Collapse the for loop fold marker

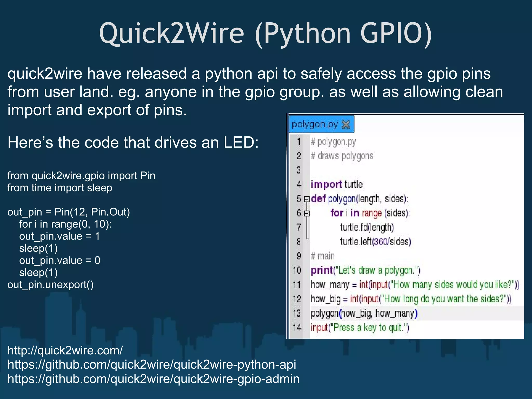[307, 213]
